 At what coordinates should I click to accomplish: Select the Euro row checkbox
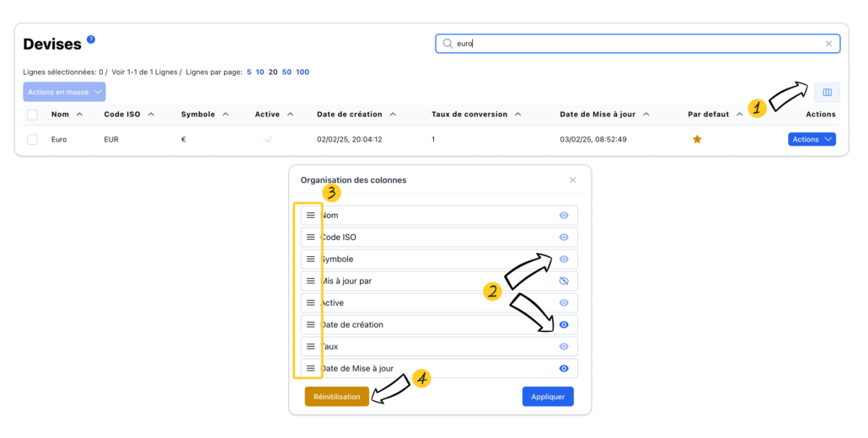pyautogui.click(x=33, y=140)
